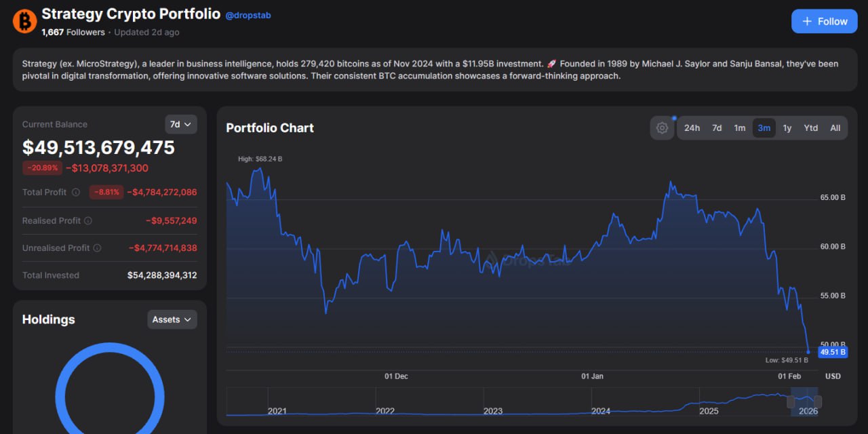
Task: Click the 49.51 B price label badge
Action: tap(832, 352)
